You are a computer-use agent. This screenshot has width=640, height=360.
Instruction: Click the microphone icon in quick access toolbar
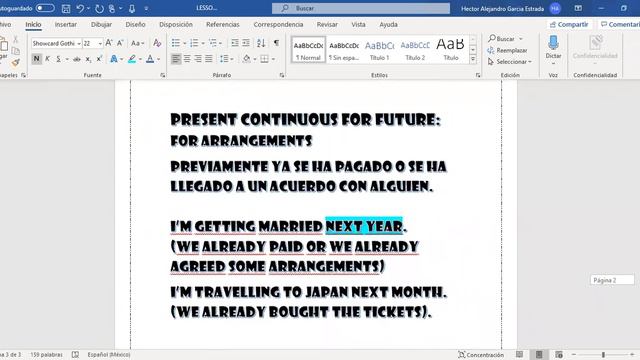pos(132,8)
